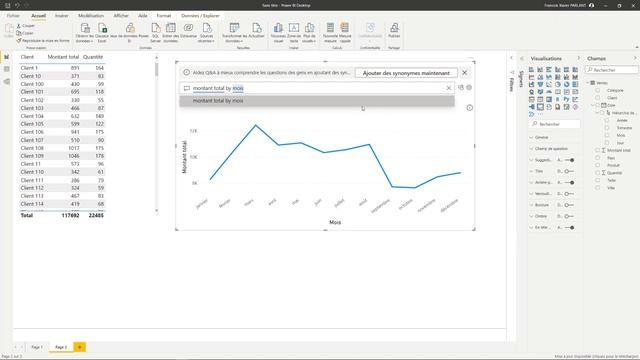Collapse the Date field tree
Image resolution: width=640 pixels, height=360 pixels.
click(593, 105)
